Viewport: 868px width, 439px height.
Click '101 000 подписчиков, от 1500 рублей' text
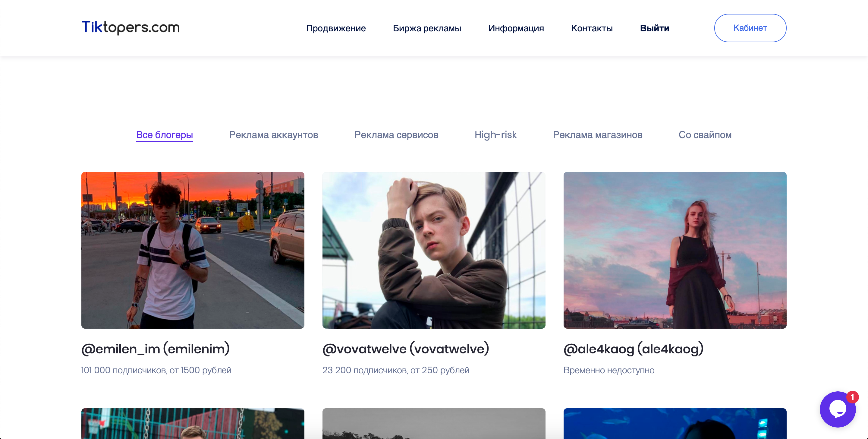pos(156,370)
